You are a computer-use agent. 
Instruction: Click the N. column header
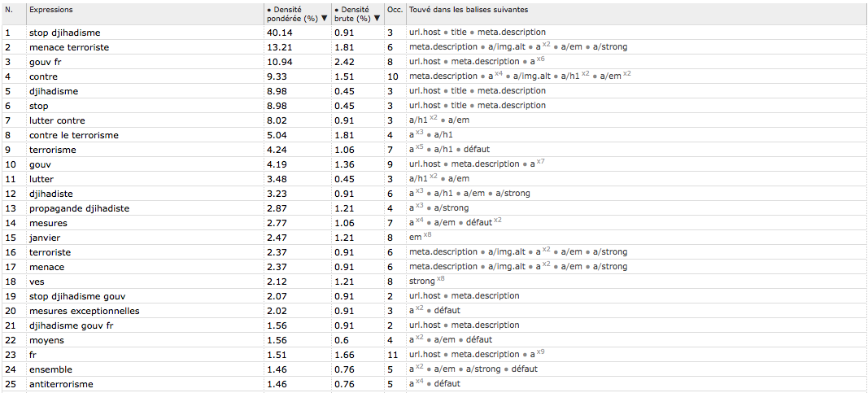(x=8, y=10)
